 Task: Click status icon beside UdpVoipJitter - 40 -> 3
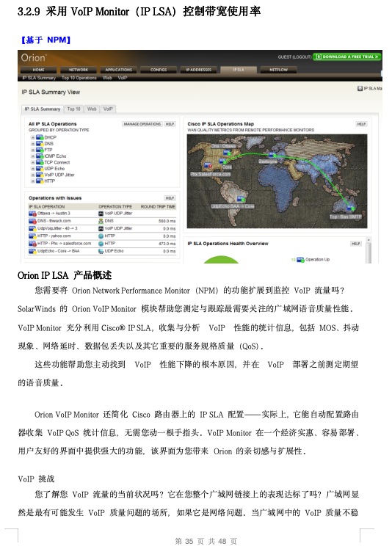coord(32,229)
